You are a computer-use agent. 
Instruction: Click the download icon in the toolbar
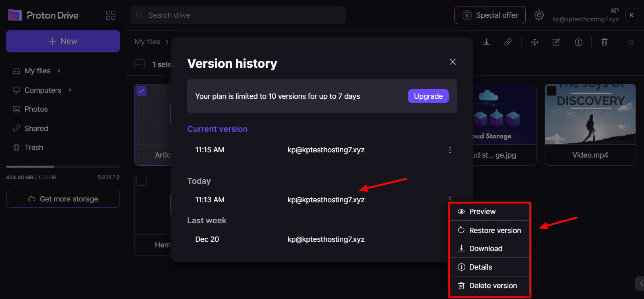pos(486,42)
